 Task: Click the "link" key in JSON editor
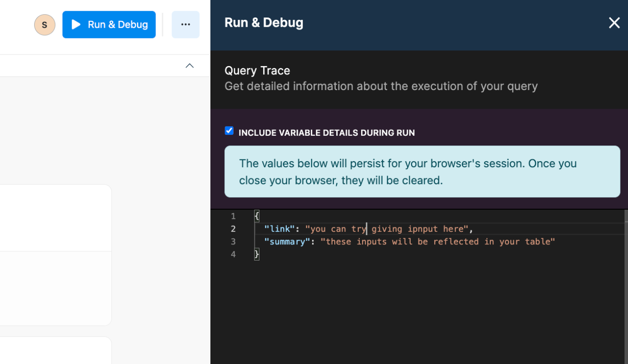point(279,229)
